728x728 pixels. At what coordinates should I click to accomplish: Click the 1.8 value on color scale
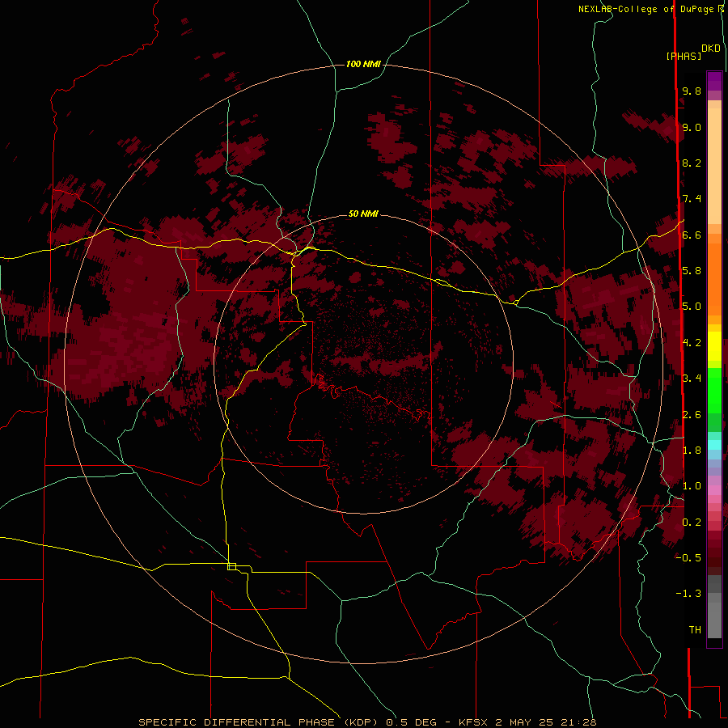pos(692,451)
